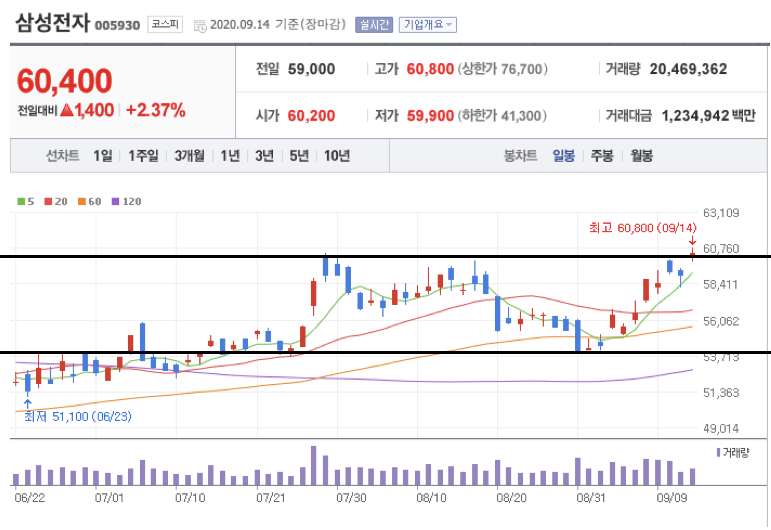
Task: Click the 선차트 line chart label
Action: point(62,156)
